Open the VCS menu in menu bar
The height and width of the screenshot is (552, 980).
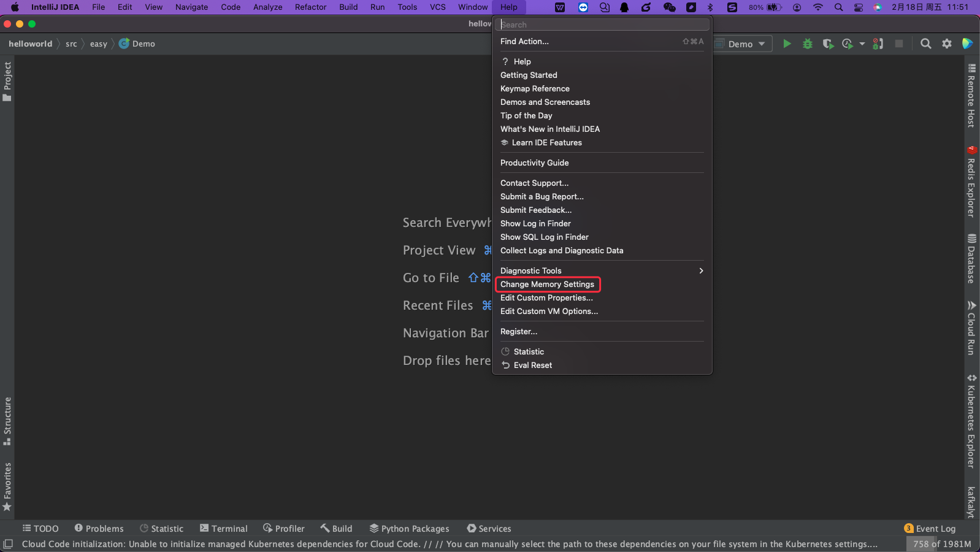pos(438,7)
